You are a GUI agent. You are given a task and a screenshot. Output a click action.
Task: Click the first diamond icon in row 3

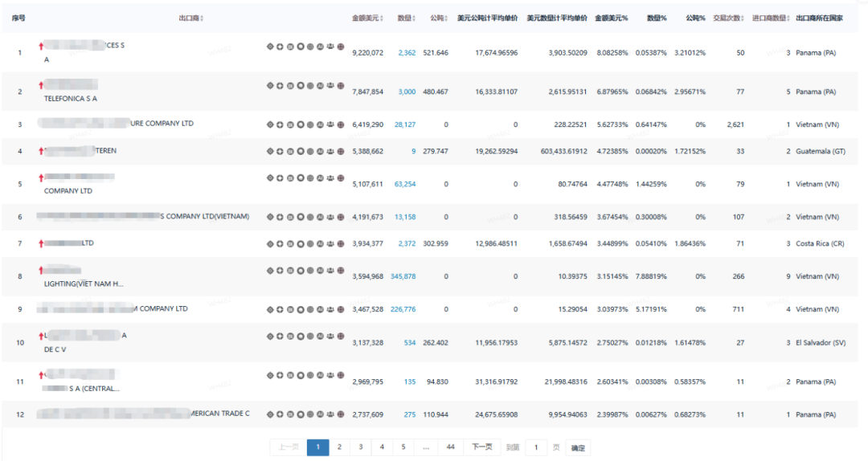pos(270,124)
